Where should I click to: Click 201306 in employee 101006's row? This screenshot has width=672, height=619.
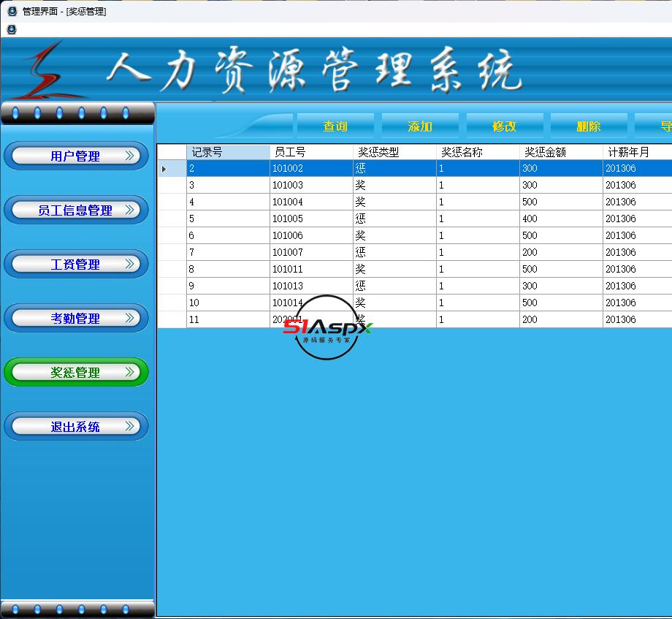[x=637, y=235]
